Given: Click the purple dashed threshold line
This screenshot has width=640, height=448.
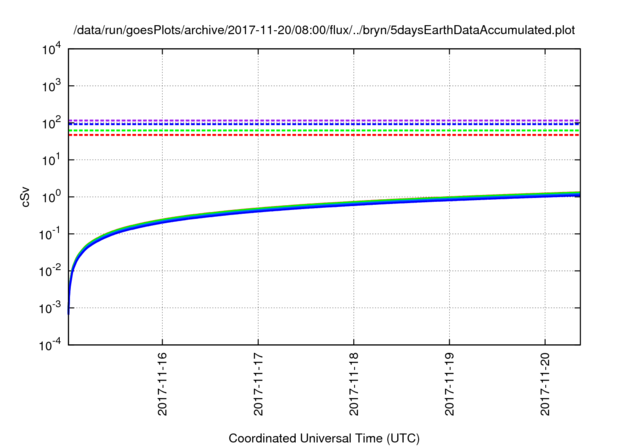Looking at the screenshot, I should coord(324,120).
